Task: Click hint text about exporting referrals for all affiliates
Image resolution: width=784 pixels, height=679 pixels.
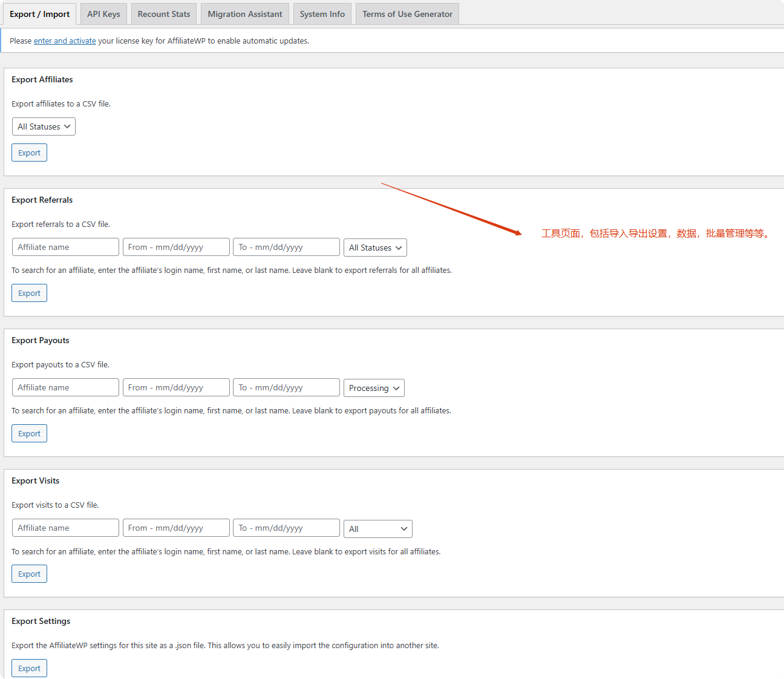Action: 232,270
